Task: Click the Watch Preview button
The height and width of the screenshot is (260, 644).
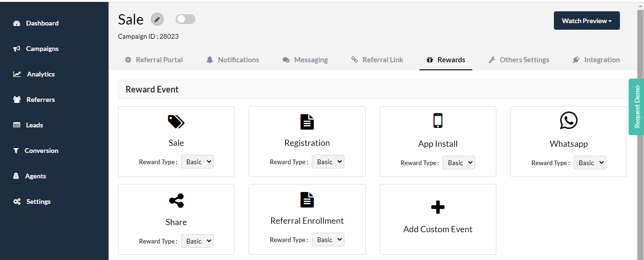Action: pyautogui.click(x=587, y=21)
